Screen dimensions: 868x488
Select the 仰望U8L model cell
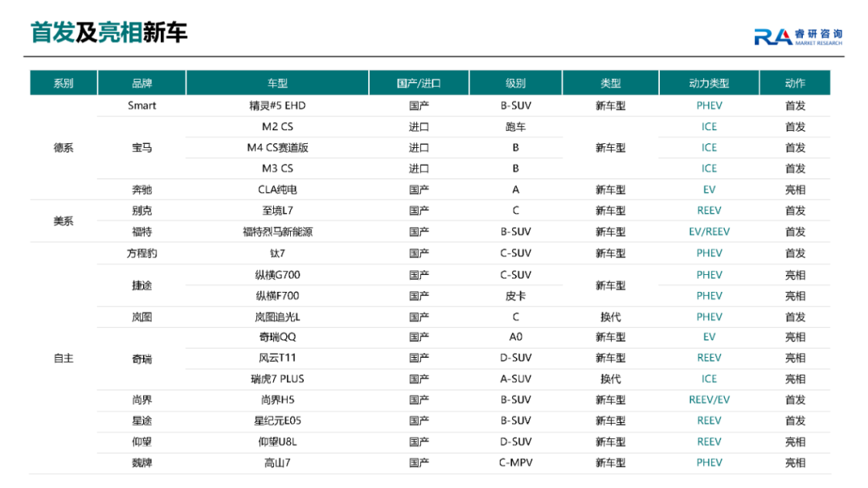point(277,441)
